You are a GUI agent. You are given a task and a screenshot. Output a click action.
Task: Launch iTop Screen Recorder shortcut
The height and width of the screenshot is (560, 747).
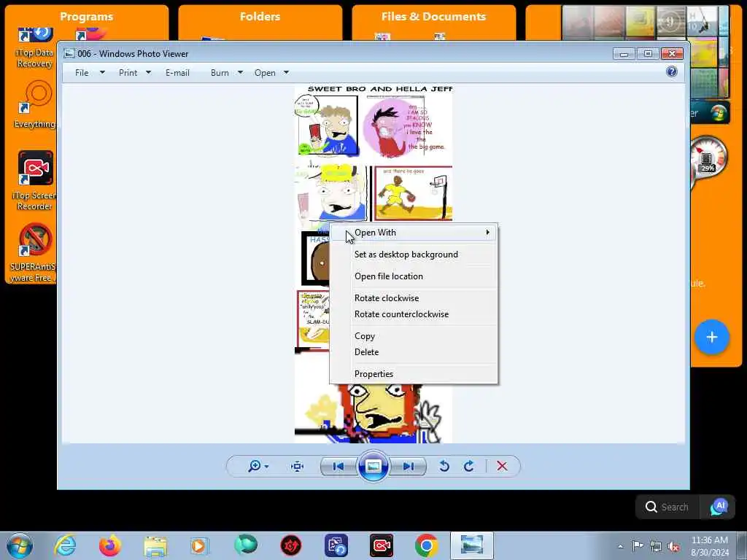pos(35,181)
